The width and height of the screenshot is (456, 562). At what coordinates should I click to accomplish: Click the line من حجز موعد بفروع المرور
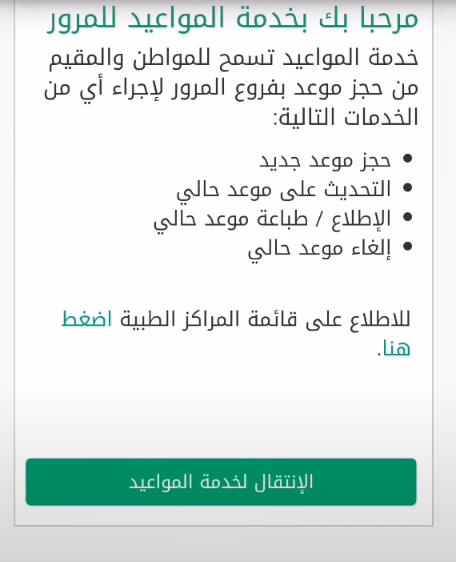coord(231,89)
